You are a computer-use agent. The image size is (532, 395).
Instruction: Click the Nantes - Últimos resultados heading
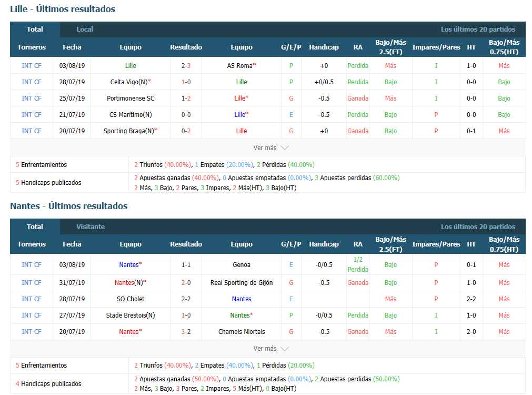point(69,206)
